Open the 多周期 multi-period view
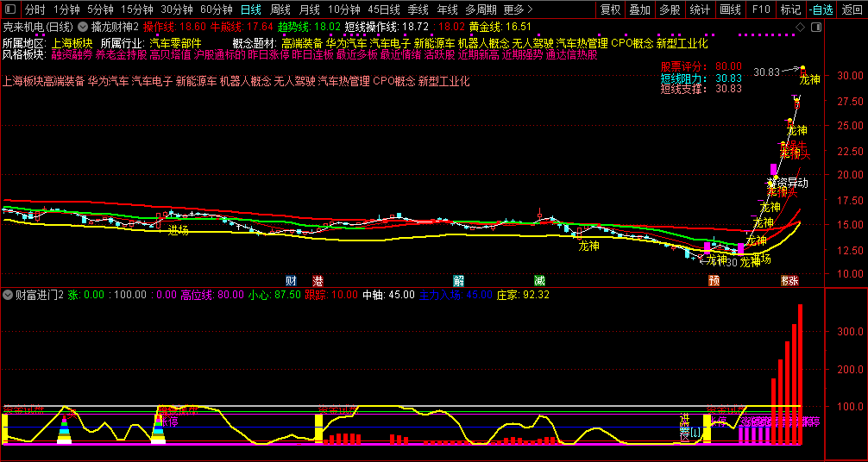This screenshot has width=868, height=462. [481, 9]
